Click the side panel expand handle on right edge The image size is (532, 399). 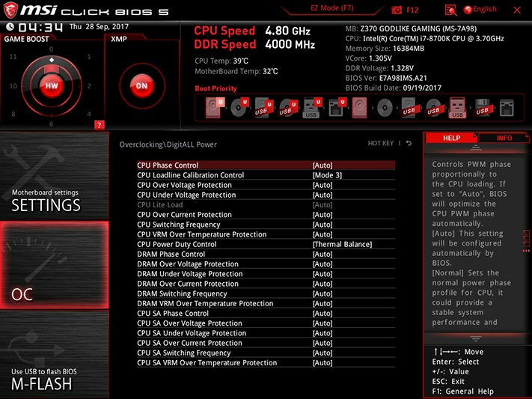click(x=526, y=242)
